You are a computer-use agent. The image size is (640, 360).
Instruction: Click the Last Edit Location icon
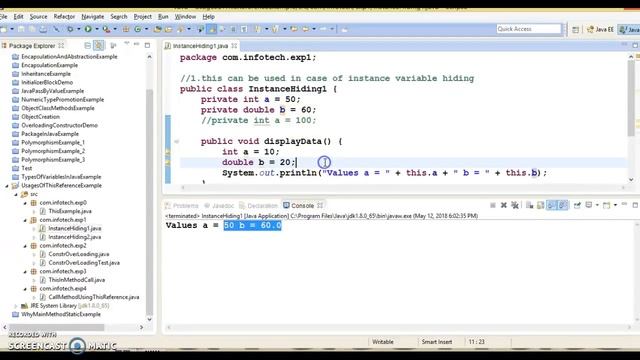pos(294,29)
